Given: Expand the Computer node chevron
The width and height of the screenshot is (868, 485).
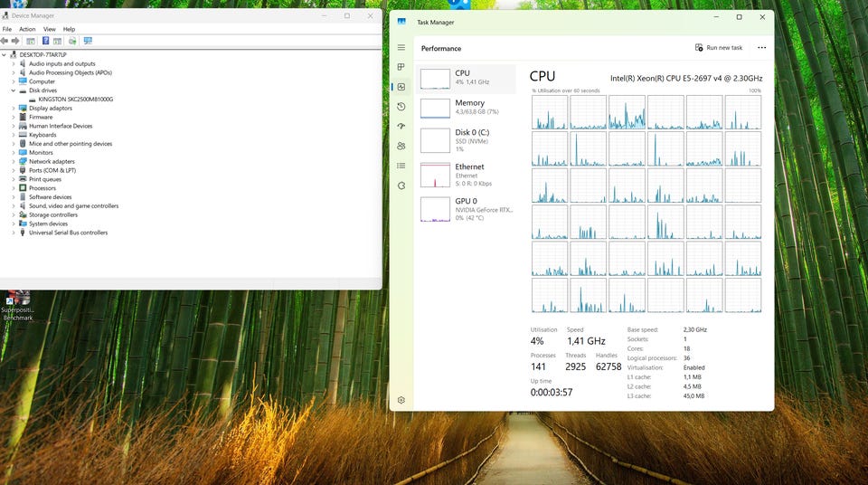Looking at the screenshot, I should tap(14, 81).
